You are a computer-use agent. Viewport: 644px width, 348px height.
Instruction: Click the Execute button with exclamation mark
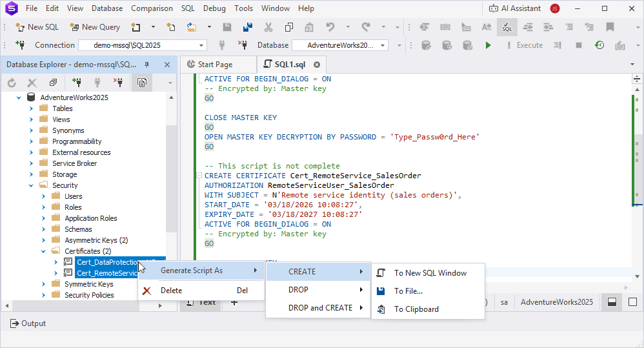pos(525,45)
